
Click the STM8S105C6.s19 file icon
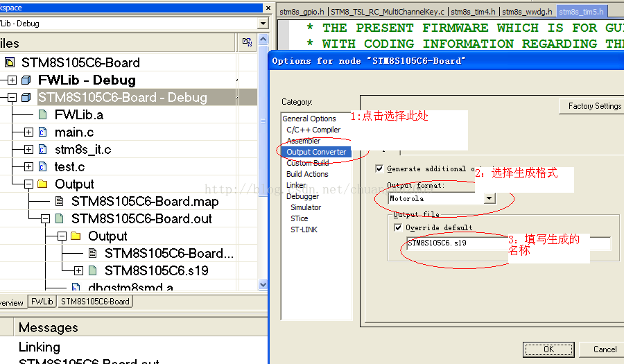pos(92,270)
